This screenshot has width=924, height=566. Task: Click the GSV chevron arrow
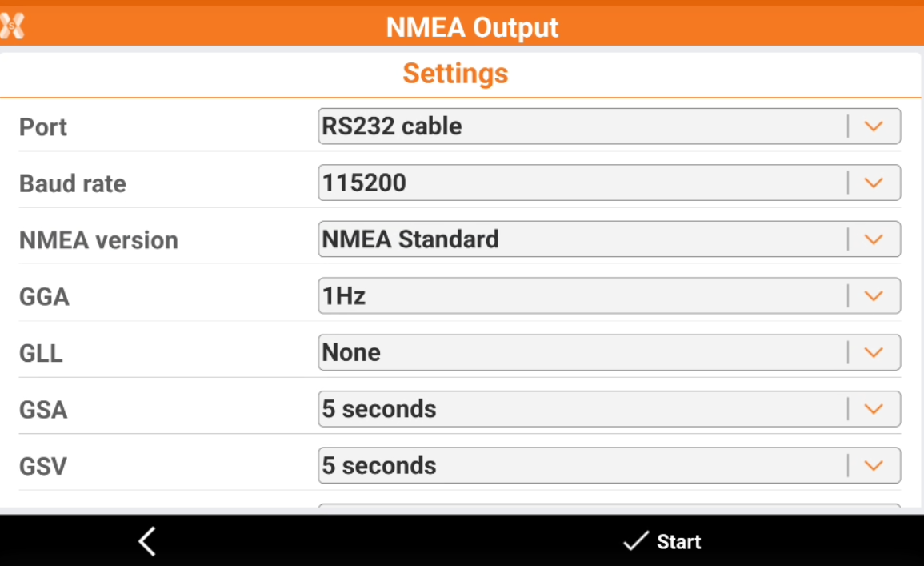click(874, 466)
